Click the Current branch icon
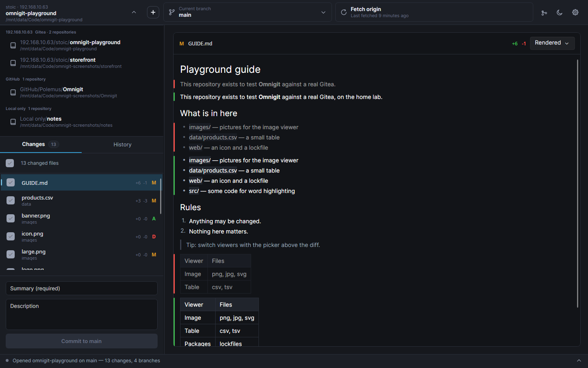This screenshot has height=368, width=588. click(x=172, y=12)
